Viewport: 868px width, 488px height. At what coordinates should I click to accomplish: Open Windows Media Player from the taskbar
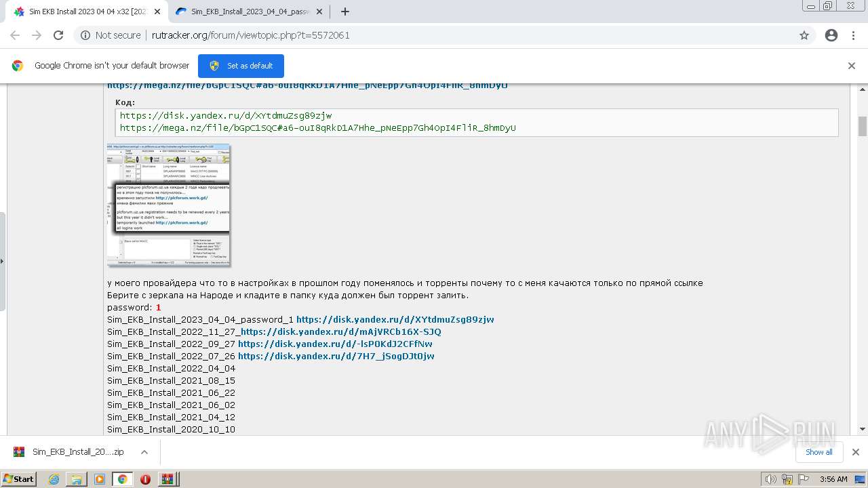100,479
